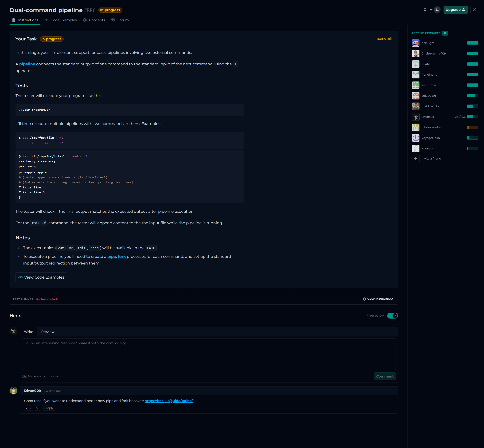Click the View Code Examples button
This screenshot has width=484, height=448.
click(41, 277)
